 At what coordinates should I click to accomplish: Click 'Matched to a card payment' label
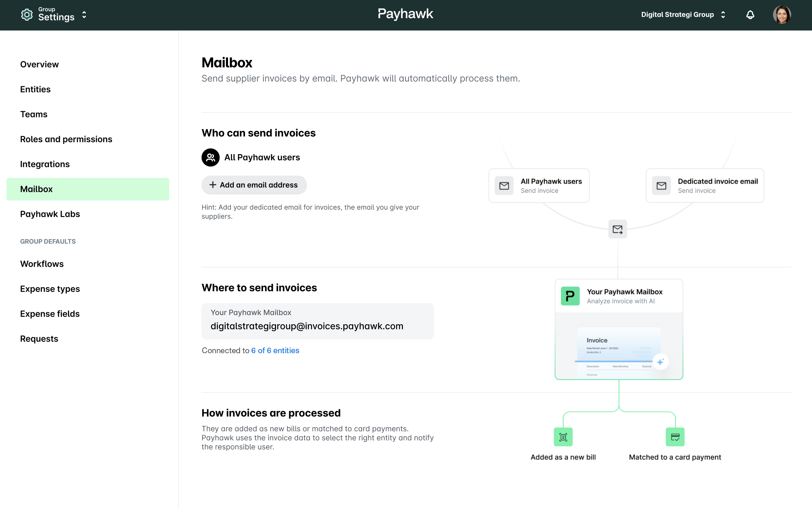(x=675, y=457)
